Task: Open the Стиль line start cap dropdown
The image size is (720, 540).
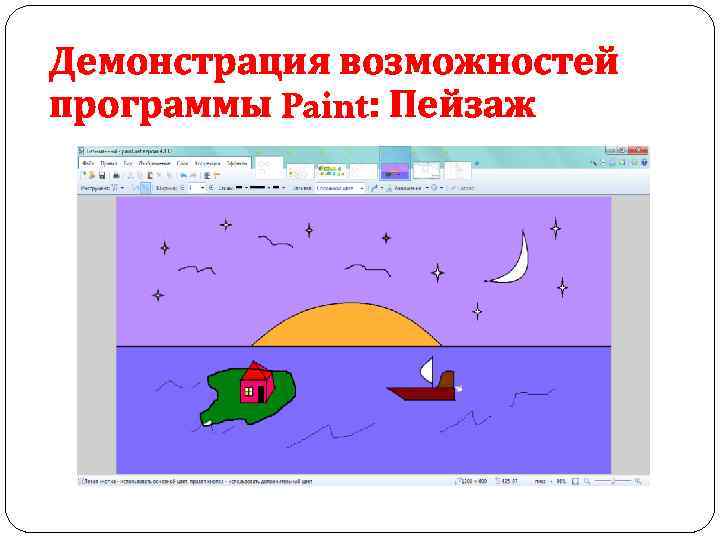Action: tap(242, 188)
